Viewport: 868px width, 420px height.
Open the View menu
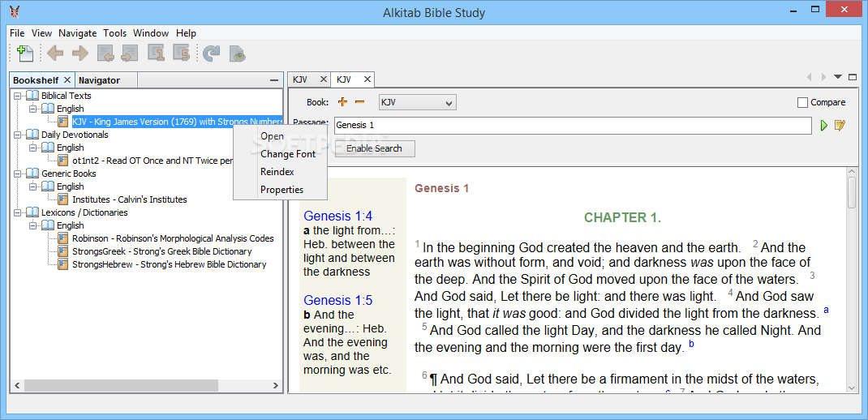click(41, 33)
